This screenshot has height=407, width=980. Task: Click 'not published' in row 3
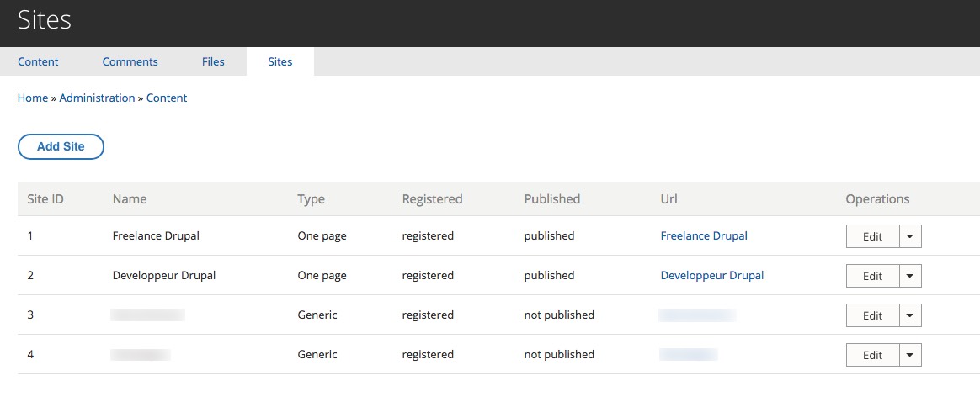pos(559,314)
